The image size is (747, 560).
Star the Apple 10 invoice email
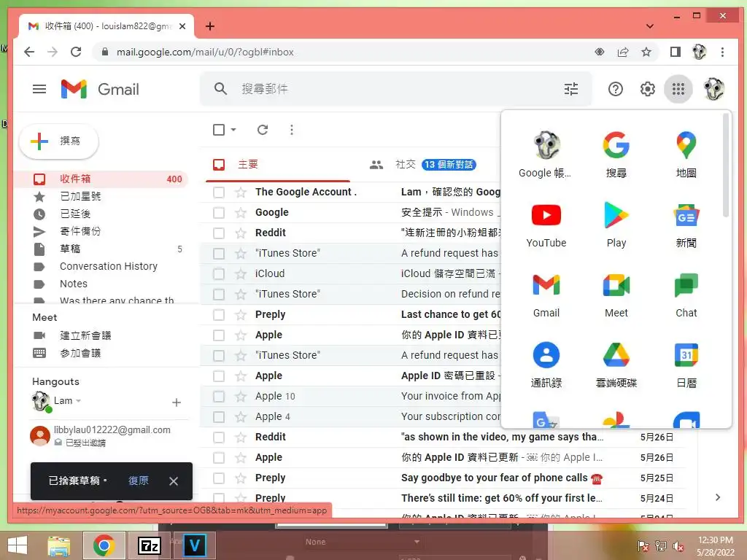tap(241, 396)
